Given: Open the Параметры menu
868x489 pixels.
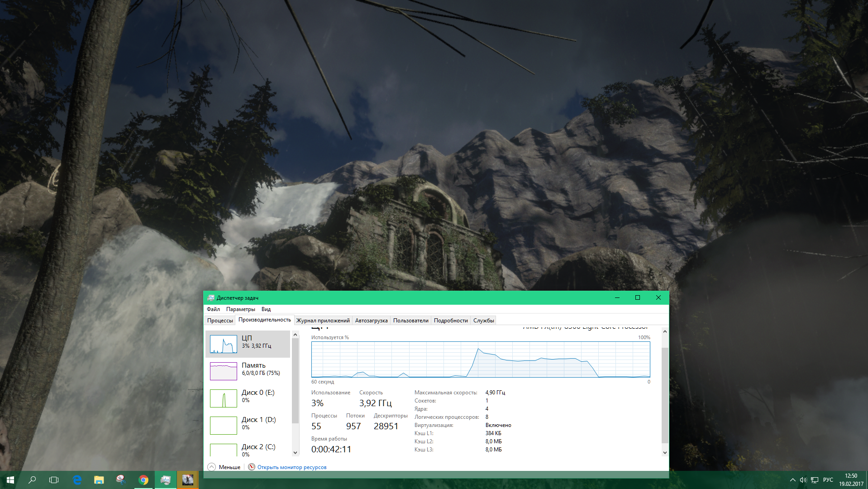Looking at the screenshot, I should pos(240,309).
